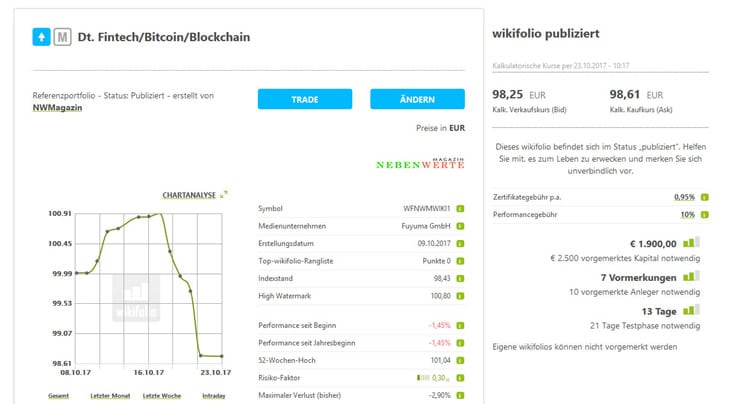Click the 10 vorgemerkte Anleger notwendig text
Viewport: 748px width, 404px height.
(x=634, y=292)
